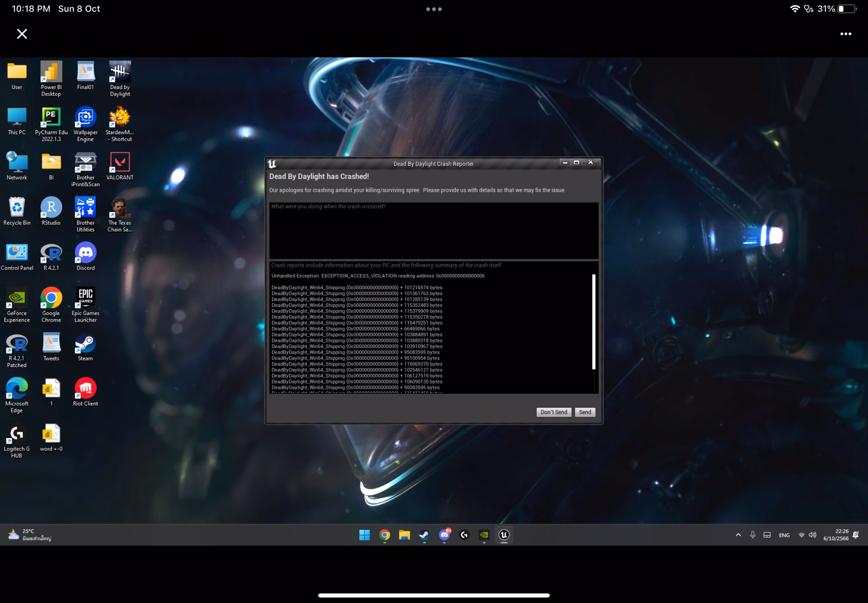Screen dimensions: 868x603
Task: Open the Tweets document icon
Action: [51, 347]
